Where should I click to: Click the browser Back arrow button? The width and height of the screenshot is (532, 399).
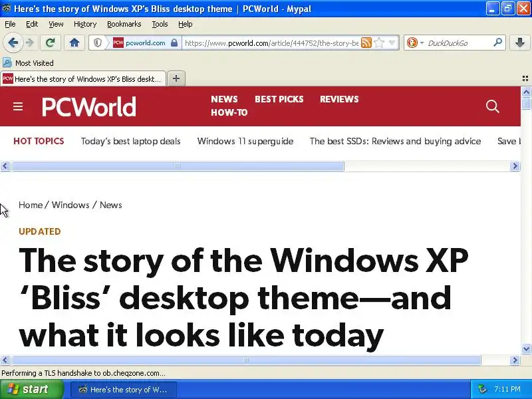tap(13, 43)
